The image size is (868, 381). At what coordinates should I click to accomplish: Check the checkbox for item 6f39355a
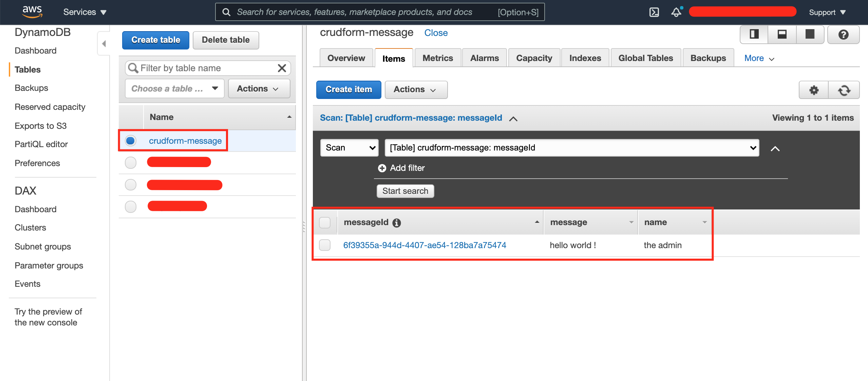(x=325, y=245)
